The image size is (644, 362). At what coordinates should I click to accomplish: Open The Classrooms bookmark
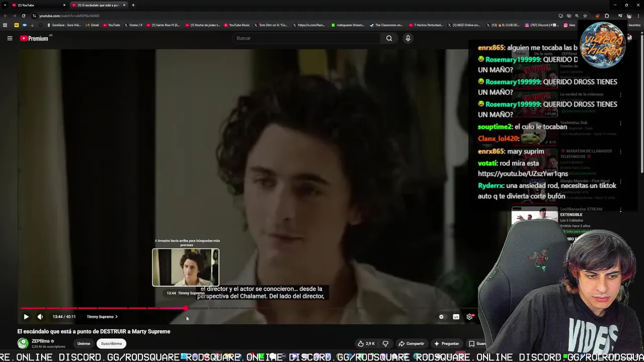point(386,25)
